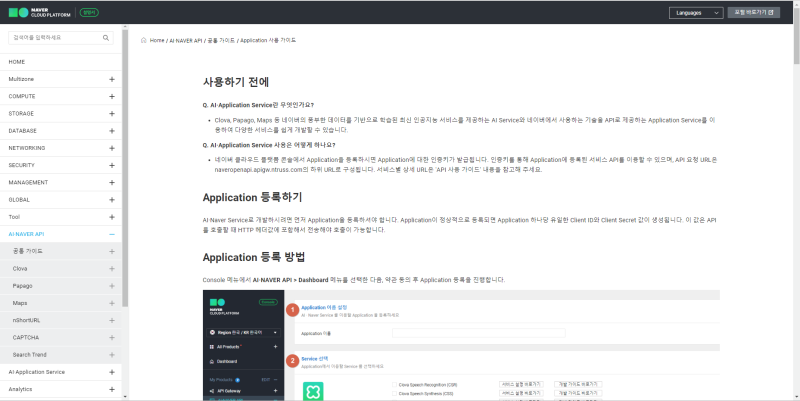
Task: Expand nShortURL submenu plus icon
Action: coord(112,320)
